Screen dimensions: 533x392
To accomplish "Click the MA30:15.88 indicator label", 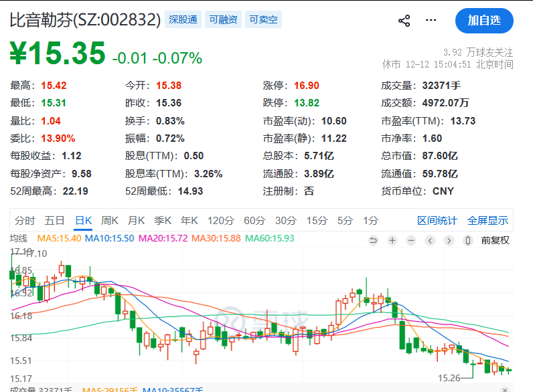I will coord(216,238).
